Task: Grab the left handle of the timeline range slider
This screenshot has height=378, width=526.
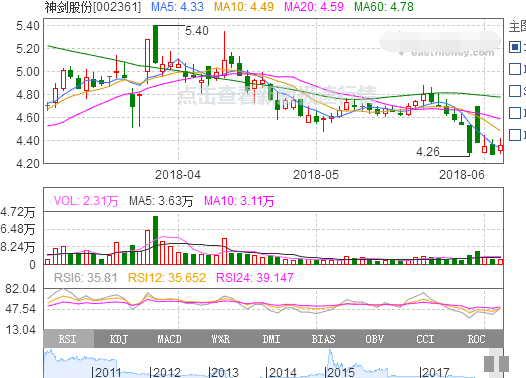Action: pos(489,364)
